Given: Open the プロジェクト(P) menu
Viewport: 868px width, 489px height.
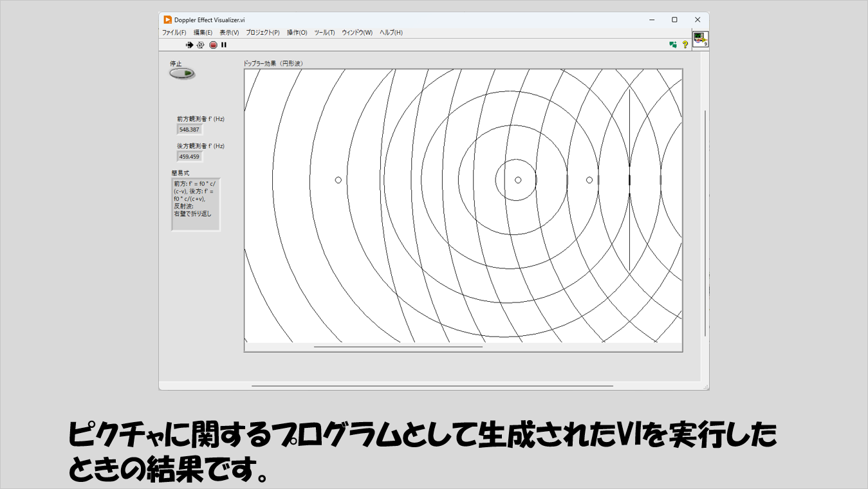Looking at the screenshot, I should [263, 33].
